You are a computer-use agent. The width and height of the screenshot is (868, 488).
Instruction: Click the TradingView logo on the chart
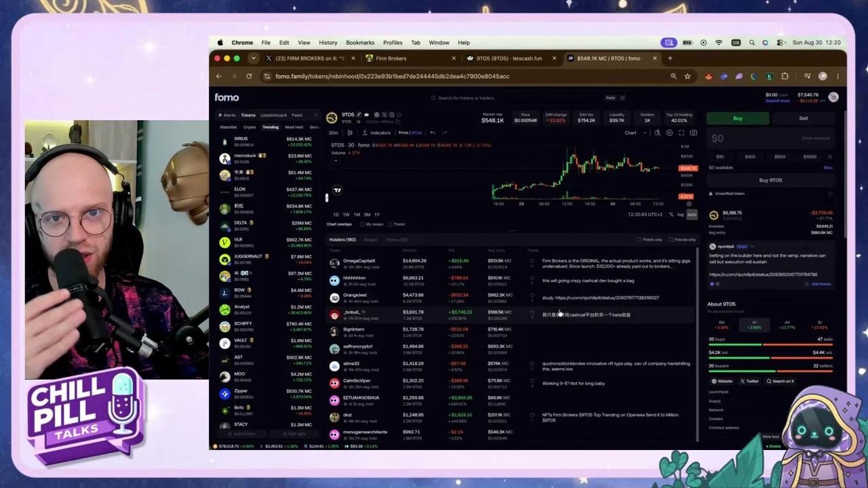pos(337,190)
